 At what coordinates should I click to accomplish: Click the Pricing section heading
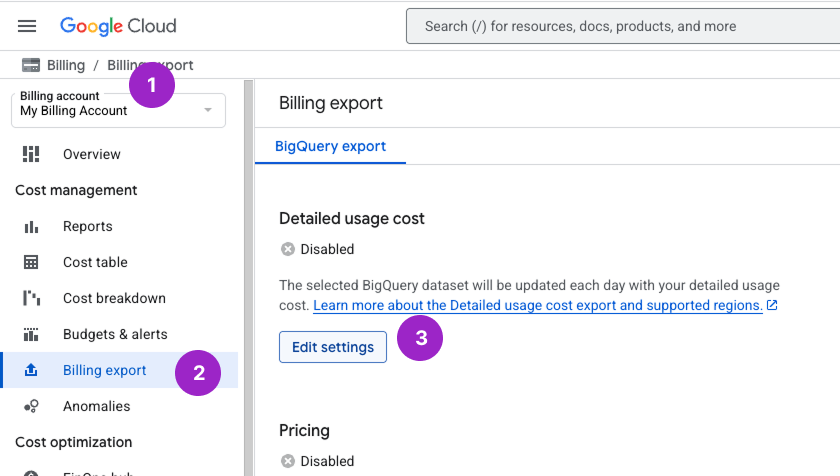click(x=304, y=430)
